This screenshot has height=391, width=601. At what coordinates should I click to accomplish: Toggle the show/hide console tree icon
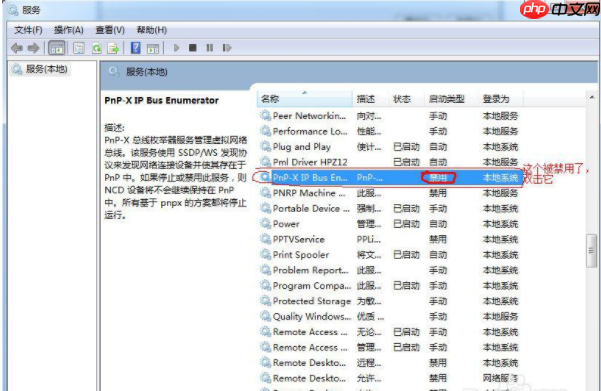tap(57, 48)
